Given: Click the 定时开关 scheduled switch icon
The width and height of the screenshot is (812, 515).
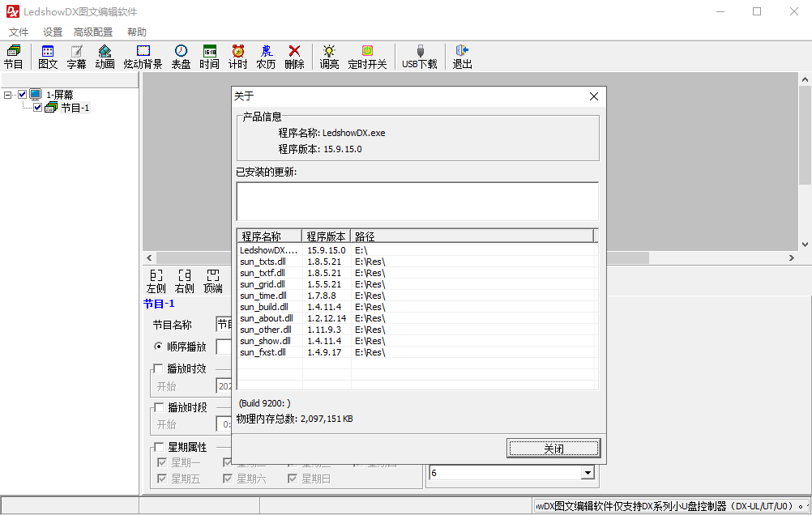Looking at the screenshot, I should pyautogui.click(x=367, y=56).
